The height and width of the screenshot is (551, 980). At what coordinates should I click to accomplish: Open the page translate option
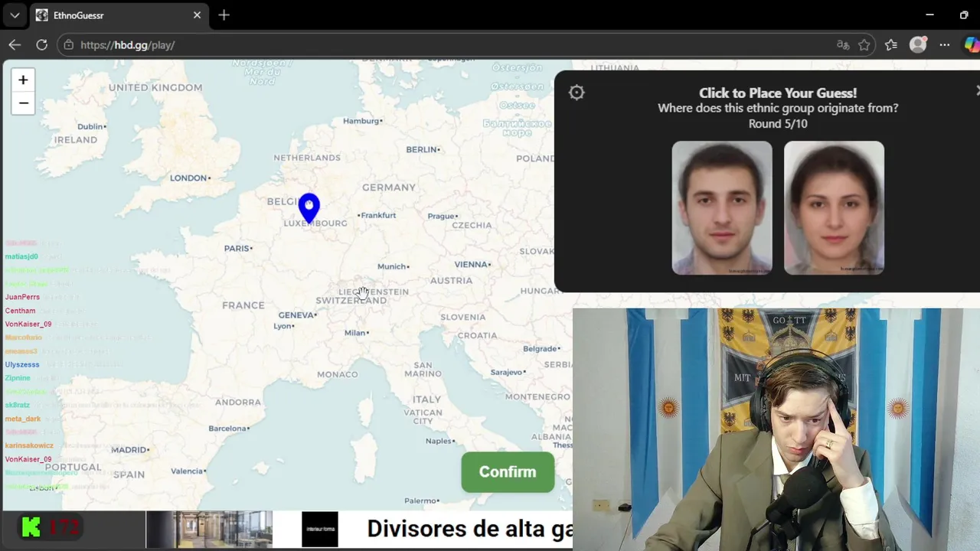tap(843, 45)
